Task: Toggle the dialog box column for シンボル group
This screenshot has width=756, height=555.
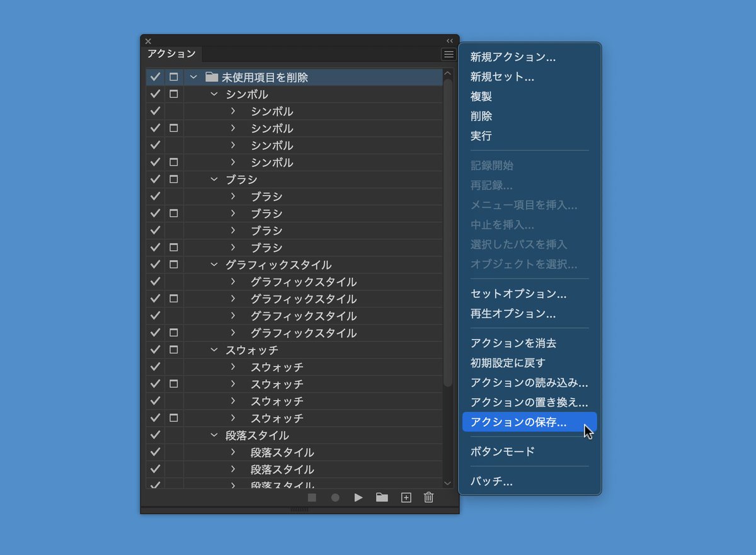Action: pos(175,93)
